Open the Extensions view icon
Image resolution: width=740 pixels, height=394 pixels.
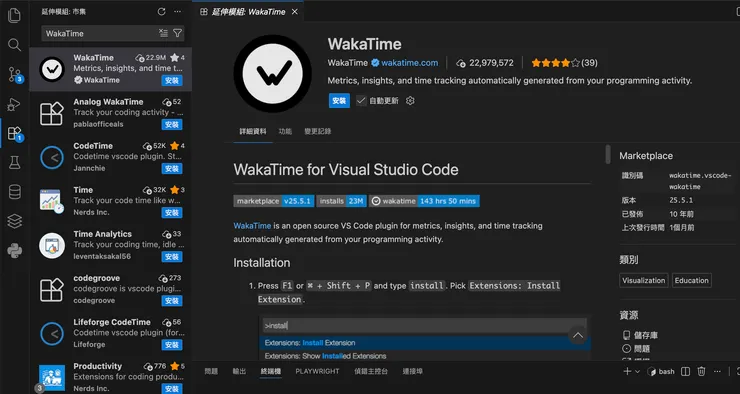click(15, 134)
